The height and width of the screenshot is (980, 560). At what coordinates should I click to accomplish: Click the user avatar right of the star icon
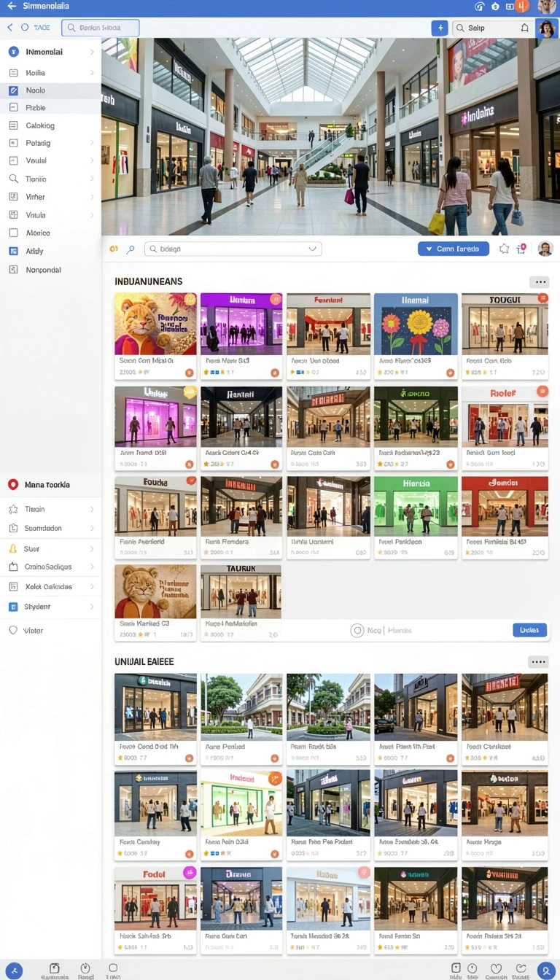545,249
